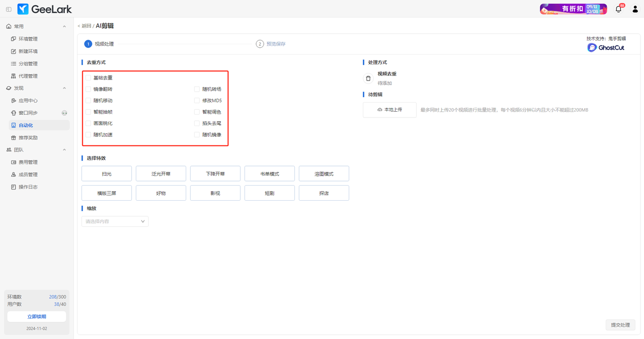Click the round badge icon beside 窗口同步
The width and height of the screenshot is (644, 339).
click(64, 113)
